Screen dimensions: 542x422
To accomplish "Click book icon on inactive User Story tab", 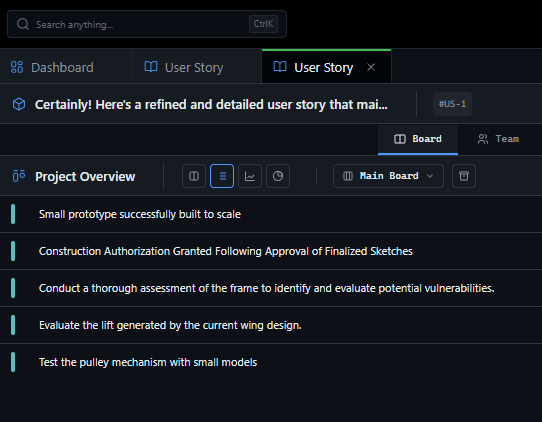I will coord(151,66).
